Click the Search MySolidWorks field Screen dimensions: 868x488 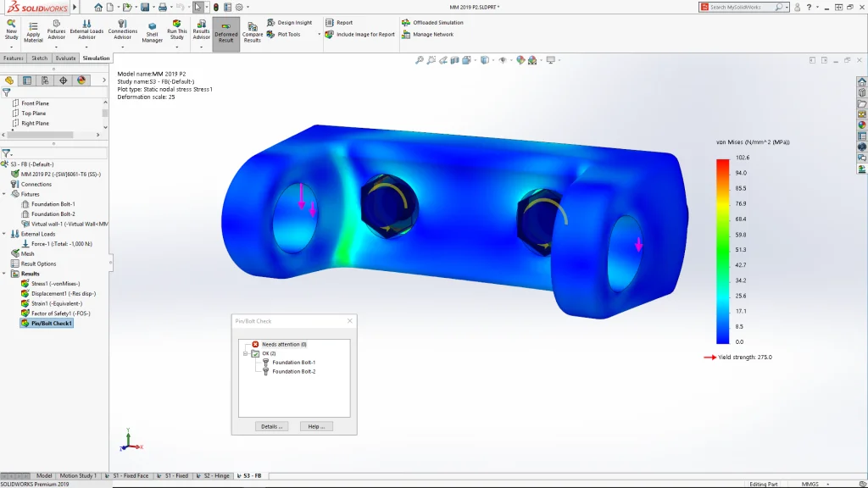pos(743,7)
